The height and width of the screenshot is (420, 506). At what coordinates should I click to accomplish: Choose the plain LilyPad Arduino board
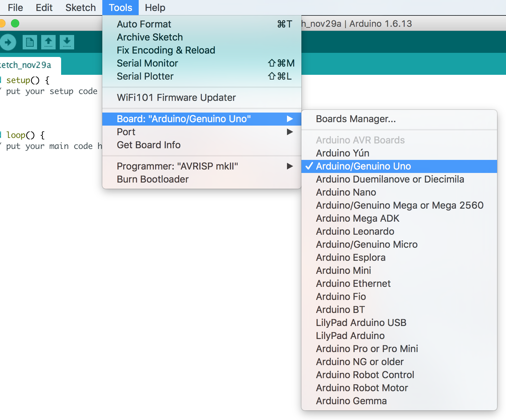click(x=399, y=336)
